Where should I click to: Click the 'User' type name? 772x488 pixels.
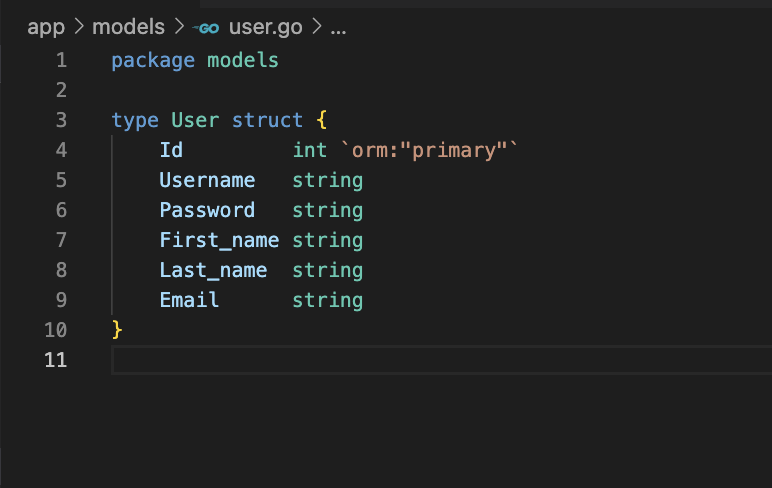click(195, 121)
